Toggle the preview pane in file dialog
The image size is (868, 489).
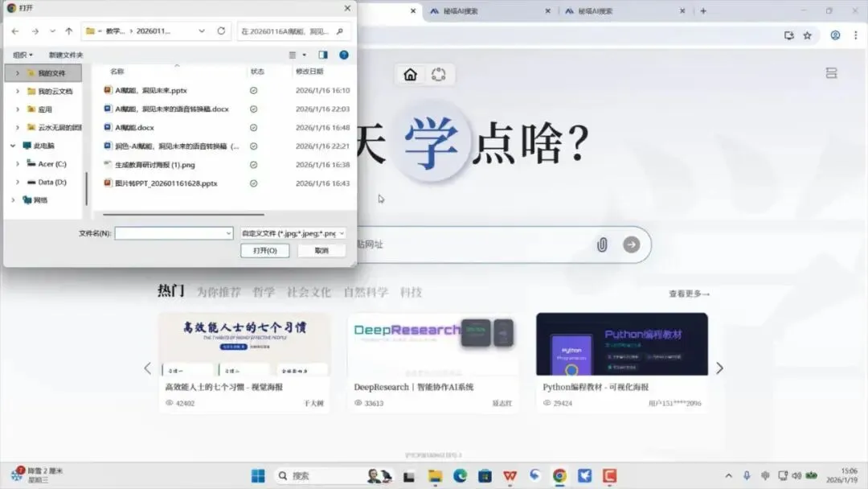[323, 55]
